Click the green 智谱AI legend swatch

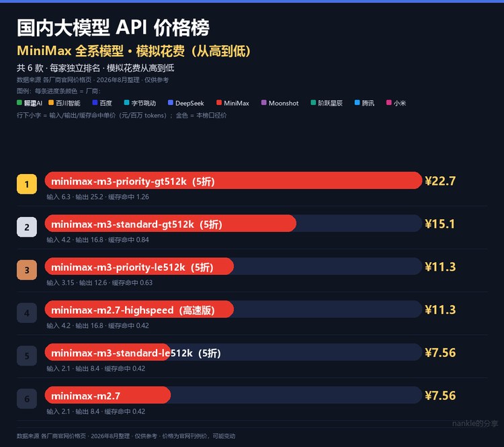tap(19, 103)
